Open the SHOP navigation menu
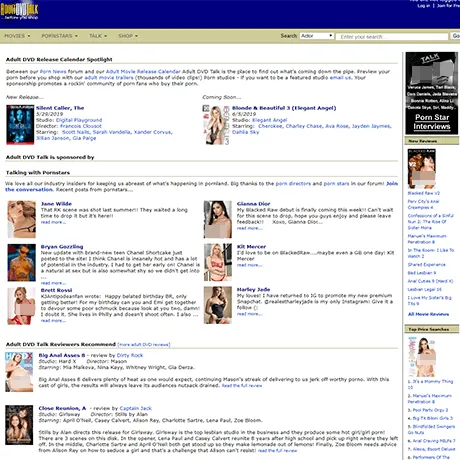This screenshot has height=460, width=460. pyautogui.click(x=128, y=36)
